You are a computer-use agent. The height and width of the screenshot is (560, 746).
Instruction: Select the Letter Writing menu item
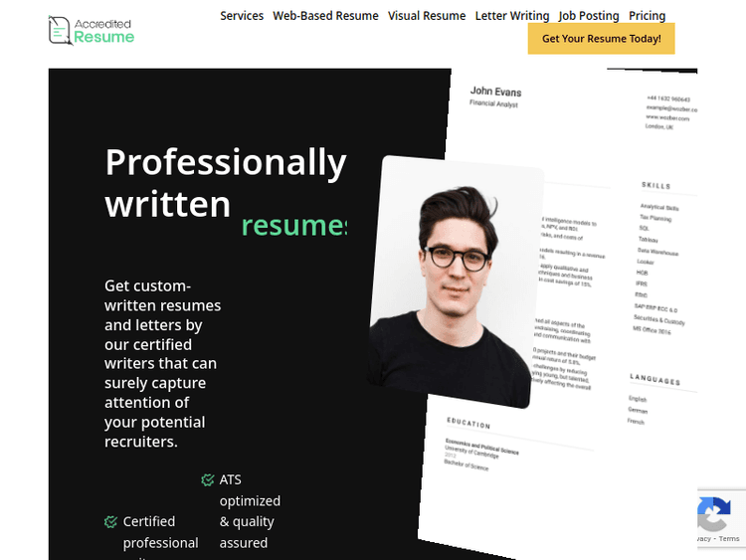(512, 16)
